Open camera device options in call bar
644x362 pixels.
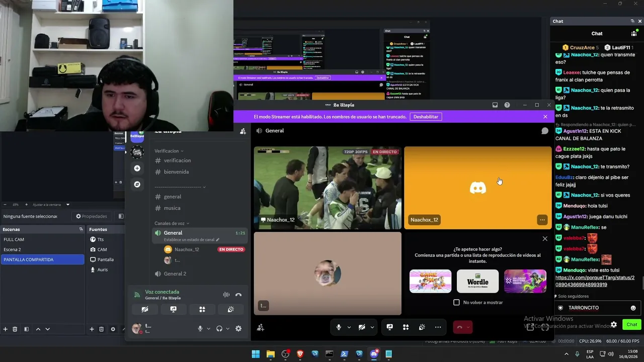point(372,327)
